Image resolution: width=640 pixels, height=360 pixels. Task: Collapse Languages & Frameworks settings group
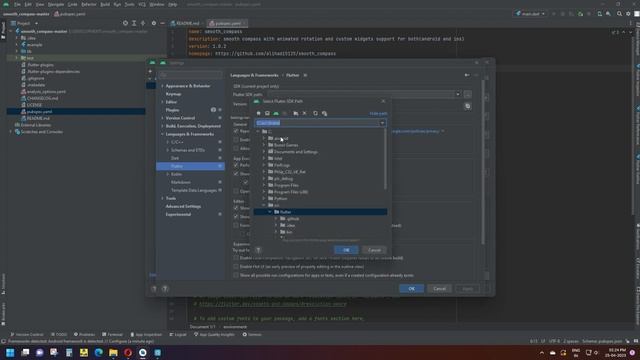pos(162,134)
